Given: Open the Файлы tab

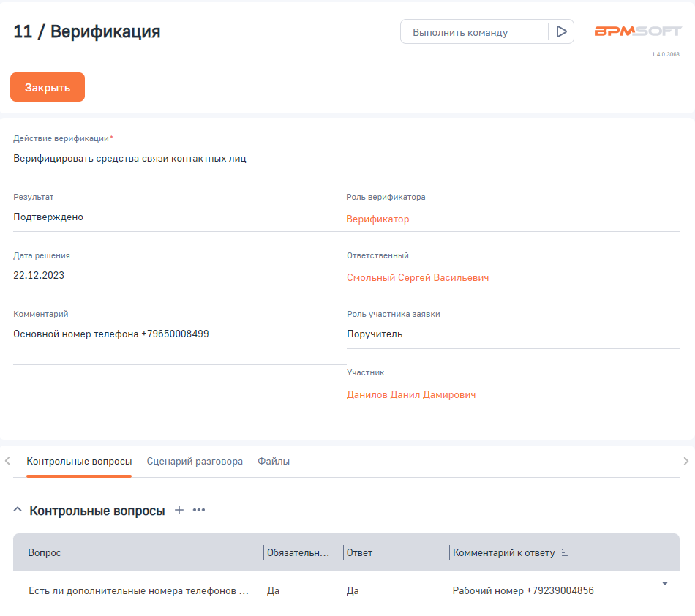Looking at the screenshot, I should (x=274, y=462).
